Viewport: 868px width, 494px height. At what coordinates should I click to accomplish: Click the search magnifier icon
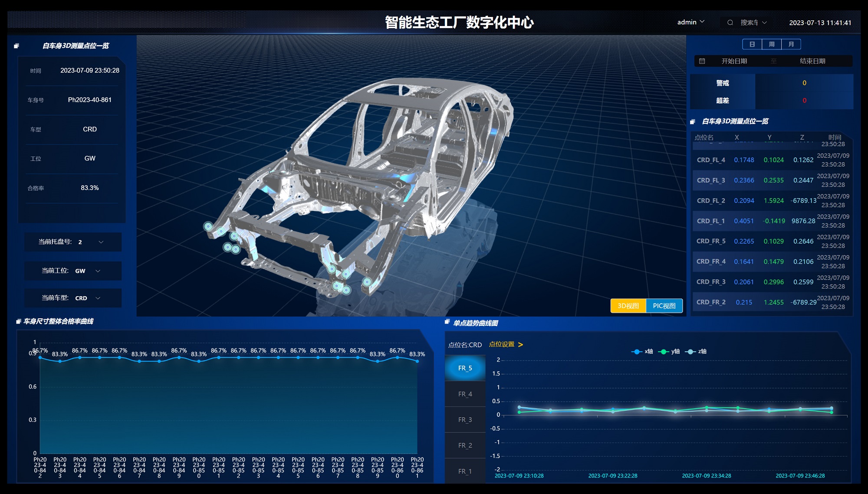click(x=730, y=23)
